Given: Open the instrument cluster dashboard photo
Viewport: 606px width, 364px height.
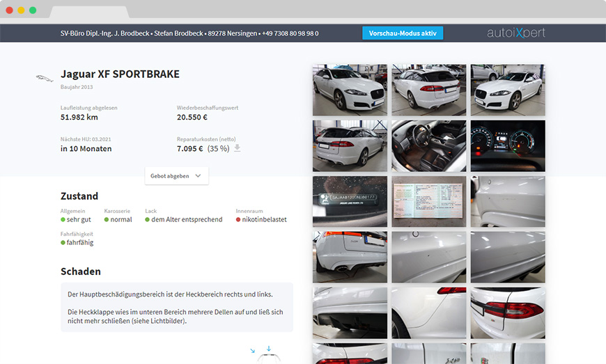Looking at the screenshot, I should click(508, 145).
